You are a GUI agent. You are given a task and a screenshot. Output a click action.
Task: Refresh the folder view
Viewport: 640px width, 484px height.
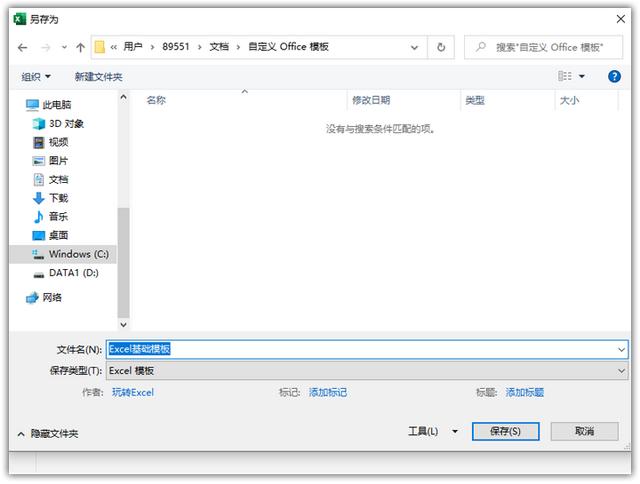(x=441, y=47)
